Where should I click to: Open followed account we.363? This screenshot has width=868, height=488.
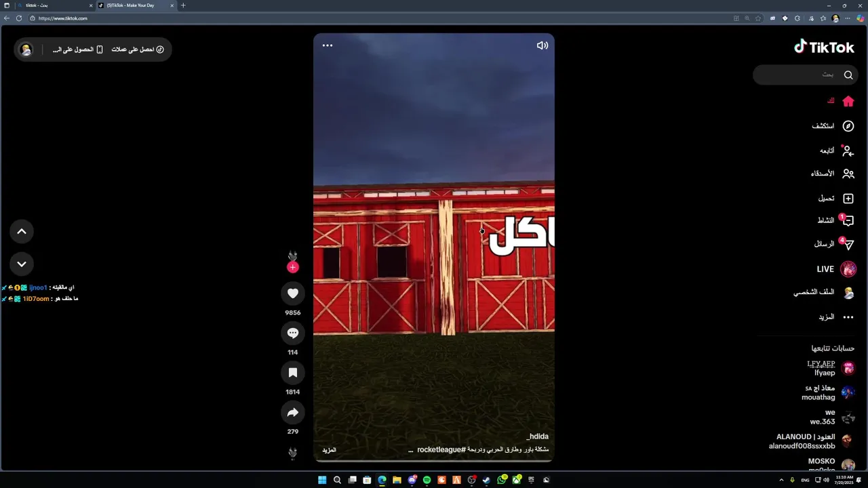coord(832,417)
